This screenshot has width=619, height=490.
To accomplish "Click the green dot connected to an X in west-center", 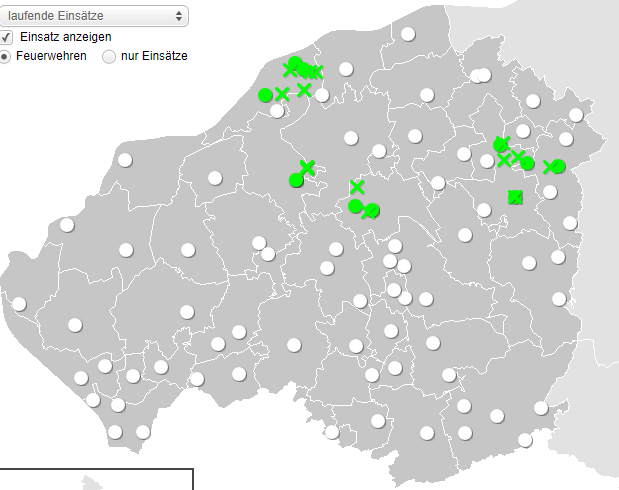I will 295,180.
